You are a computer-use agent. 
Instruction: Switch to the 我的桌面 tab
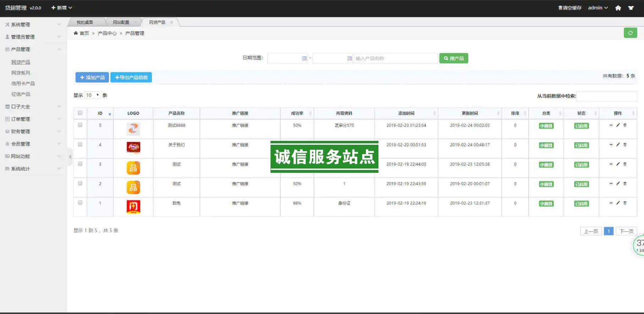click(x=85, y=22)
